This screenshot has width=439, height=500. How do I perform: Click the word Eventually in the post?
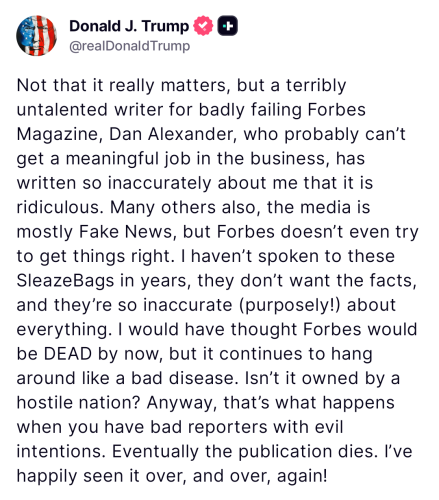point(155,452)
